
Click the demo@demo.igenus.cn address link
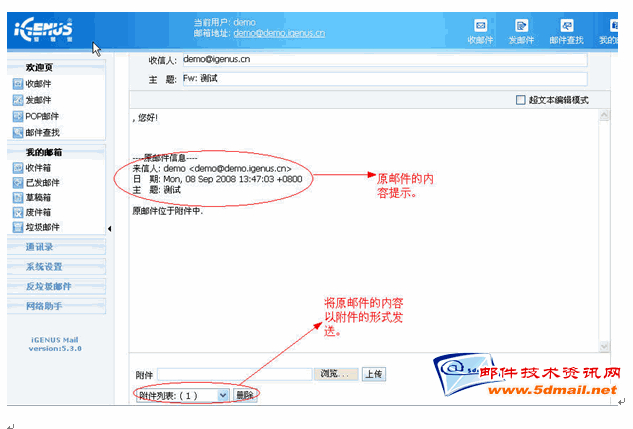pyautogui.click(x=279, y=33)
